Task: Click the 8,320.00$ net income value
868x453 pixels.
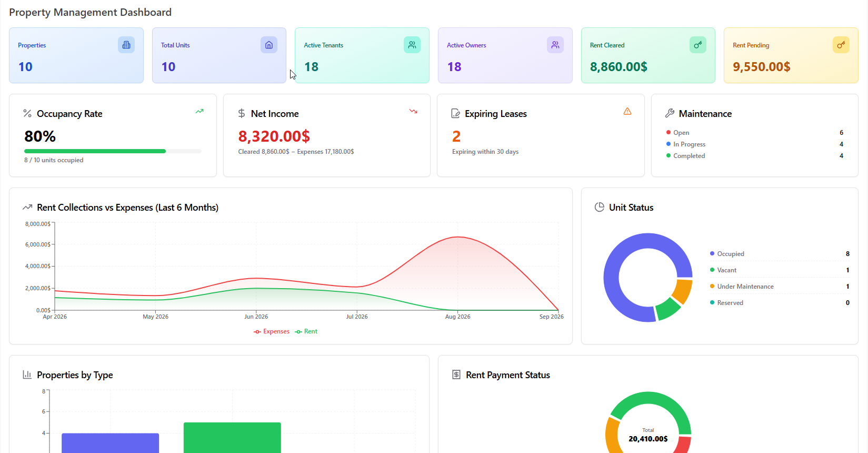Action: pos(274,136)
